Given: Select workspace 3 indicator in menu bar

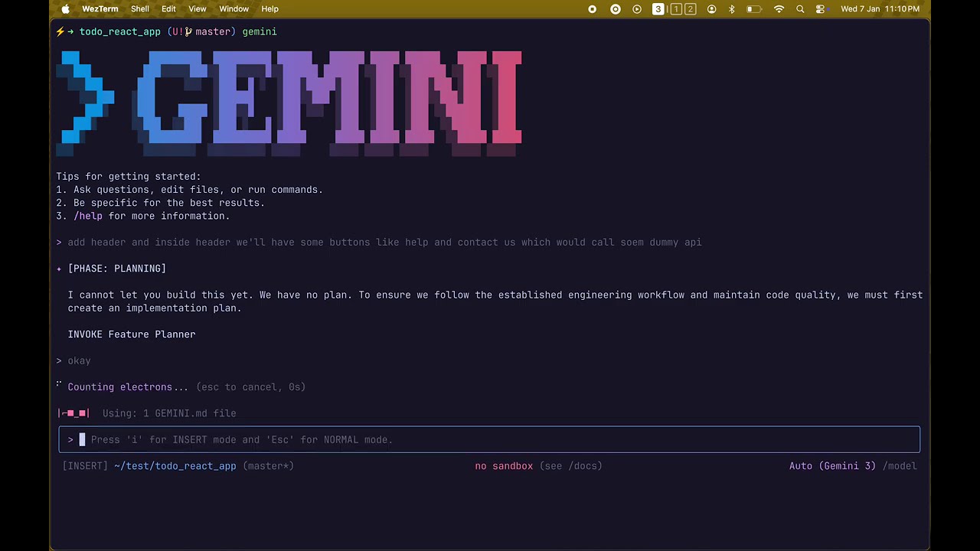Looking at the screenshot, I should (x=658, y=9).
